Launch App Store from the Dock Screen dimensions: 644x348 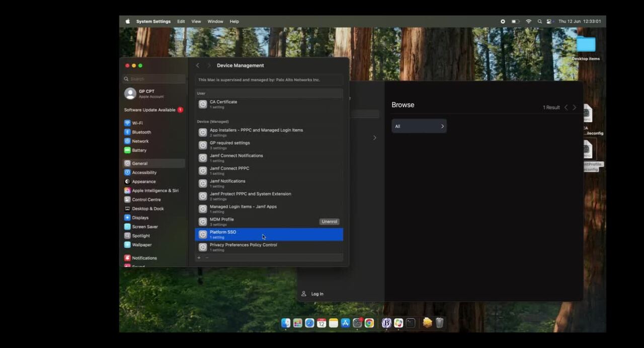point(346,323)
